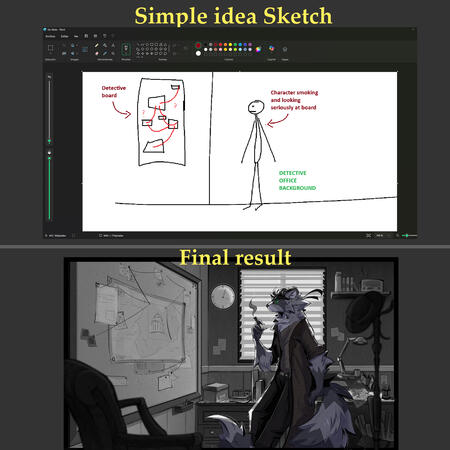
Task: Pick the bright red palette color
Action: pyautogui.click(x=220, y=44)
